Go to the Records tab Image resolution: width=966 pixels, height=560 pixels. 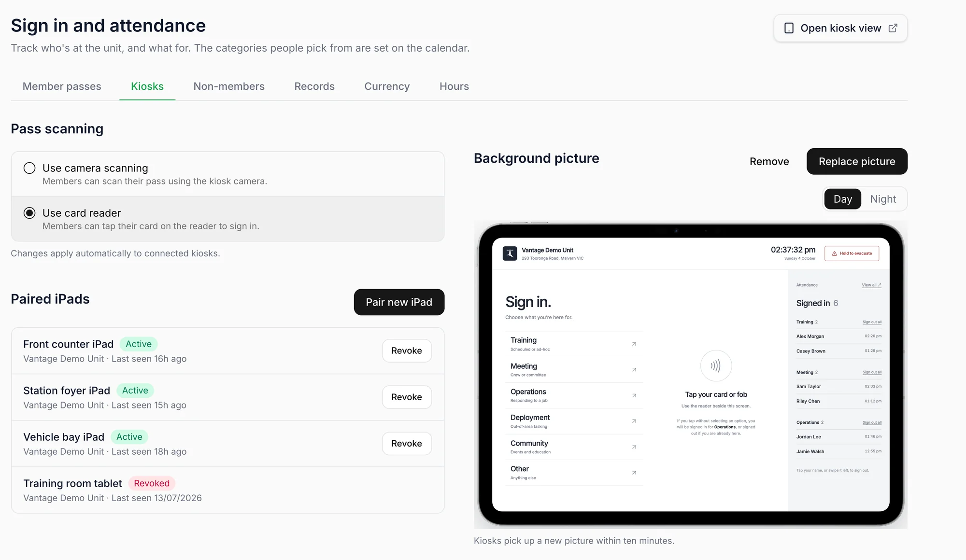tap(314, 86)
